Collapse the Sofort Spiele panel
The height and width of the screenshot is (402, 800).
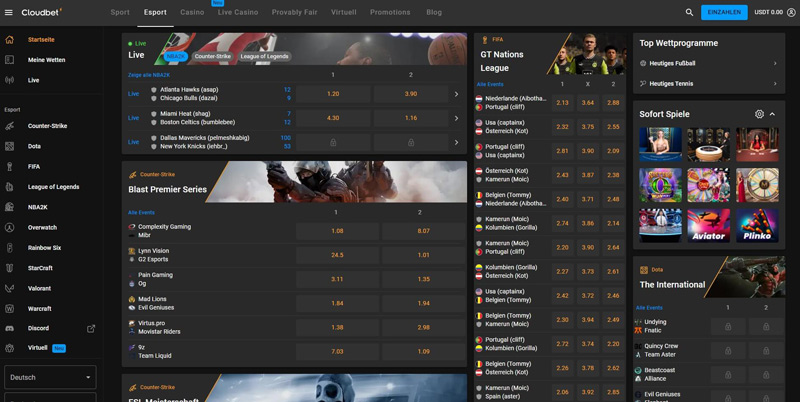[772, 114]
